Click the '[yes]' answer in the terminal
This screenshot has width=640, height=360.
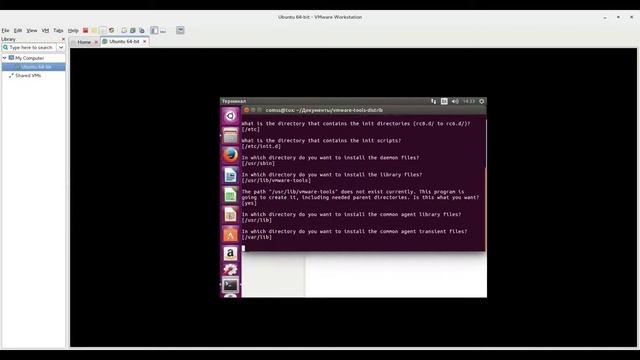[249, 203]
